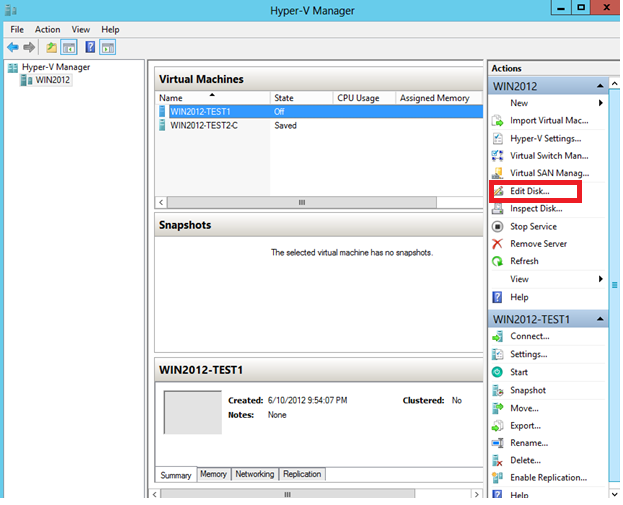The width and height of the screenshot is (623, 505).
Task: Switch to the Networking tab
Action: [255, 474]
